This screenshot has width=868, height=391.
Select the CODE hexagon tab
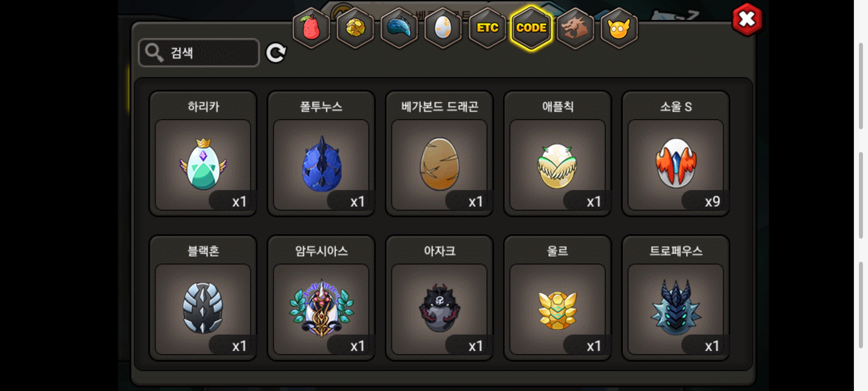pos(531,28)
